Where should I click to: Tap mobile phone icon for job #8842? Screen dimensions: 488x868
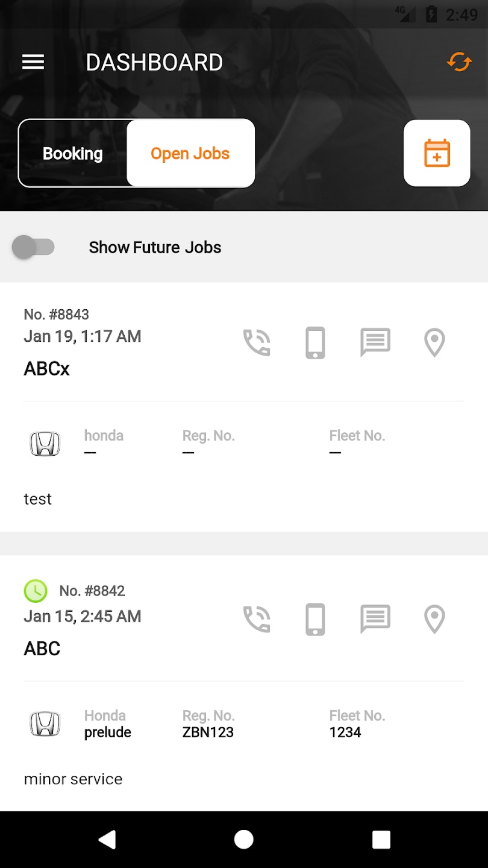[x=315, y=619]
